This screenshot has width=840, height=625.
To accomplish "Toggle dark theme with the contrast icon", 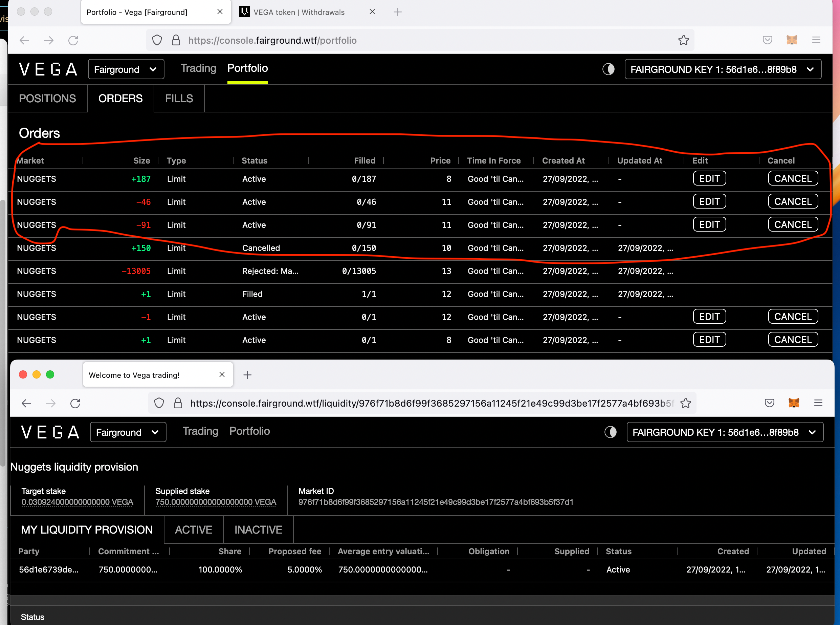I will pos(608,69).
